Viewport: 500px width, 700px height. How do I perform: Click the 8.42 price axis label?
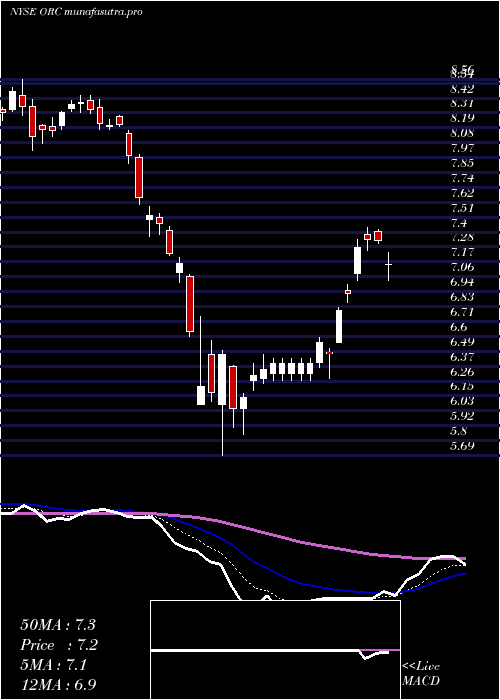[462, 88]
